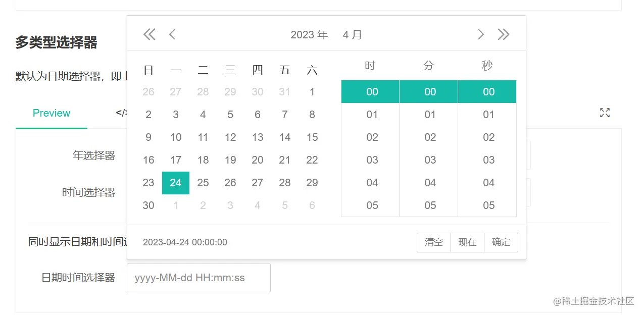Select second 05 in the 秒 column
The image size is (644, 316).
coord(487,205)
